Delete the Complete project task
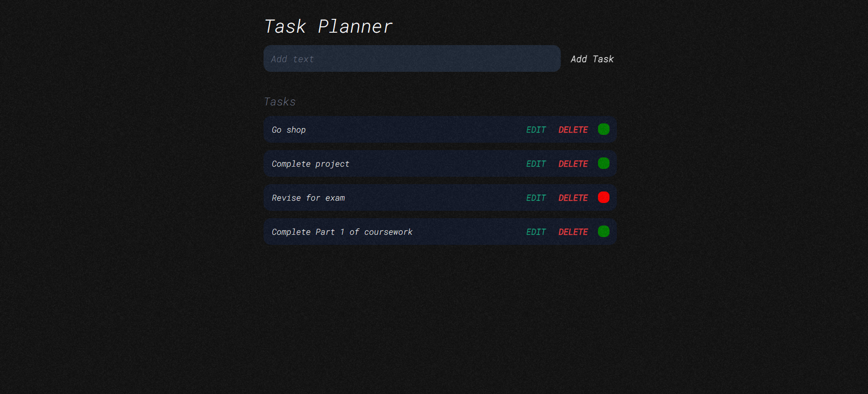This screenshot has height=394, width=868. pyautogui.click(x=573, y=163)
